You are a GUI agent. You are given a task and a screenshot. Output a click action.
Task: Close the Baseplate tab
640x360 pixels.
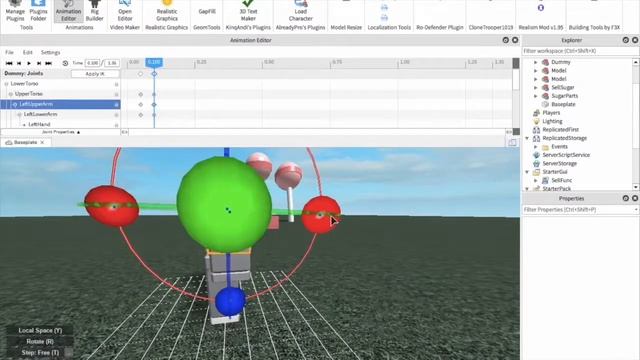click(42, 142)
